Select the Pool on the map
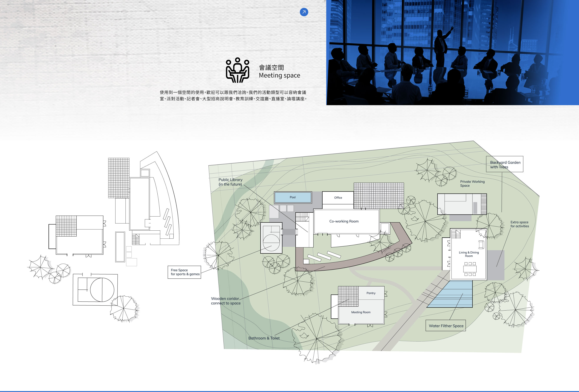 (x=292, y=197)
